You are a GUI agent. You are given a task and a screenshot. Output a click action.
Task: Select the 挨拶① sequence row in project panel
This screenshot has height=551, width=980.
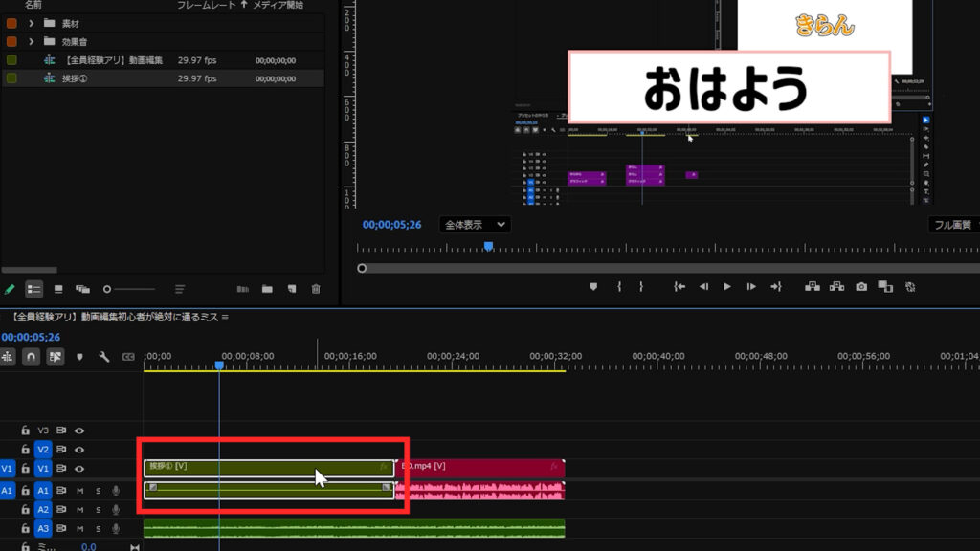(x=163, y=78)
